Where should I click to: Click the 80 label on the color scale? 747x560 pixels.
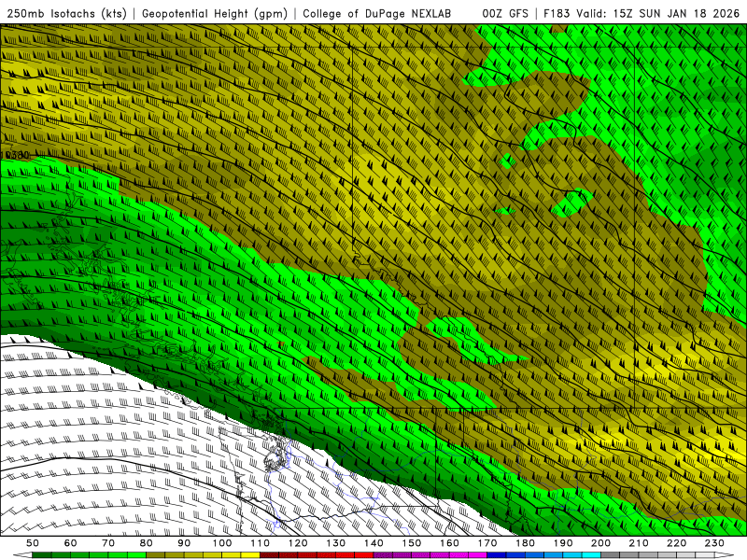[x=147, y=543]
